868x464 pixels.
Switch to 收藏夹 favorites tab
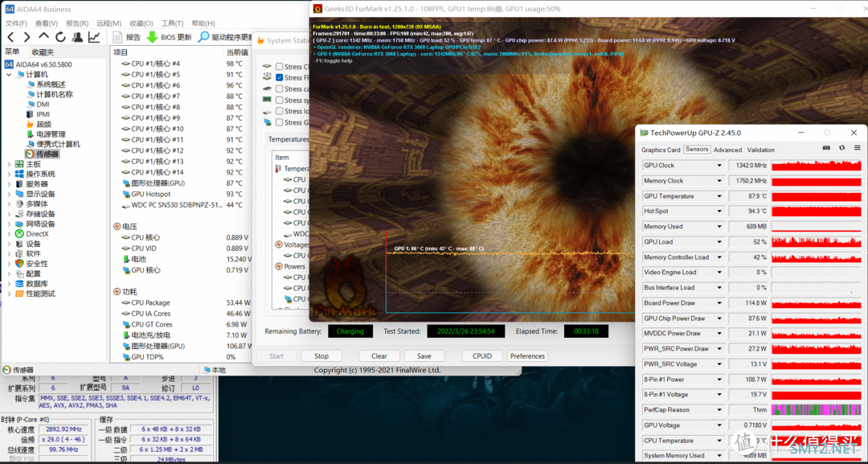coord(43,52)
